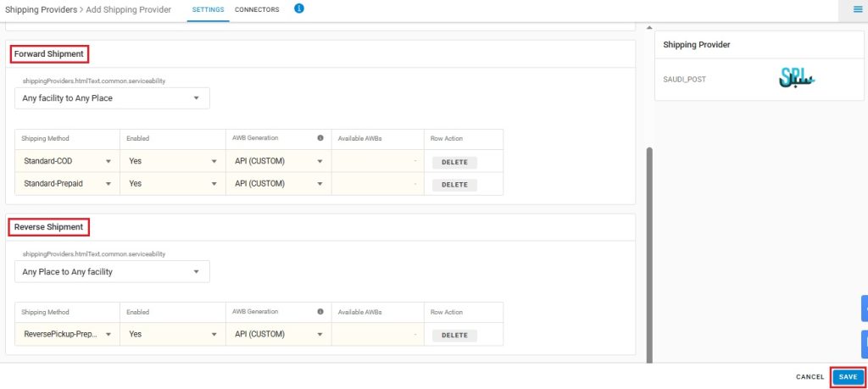868x389 pixels.
Task: Delete the ReversePickup row
Action: [454, 336]
